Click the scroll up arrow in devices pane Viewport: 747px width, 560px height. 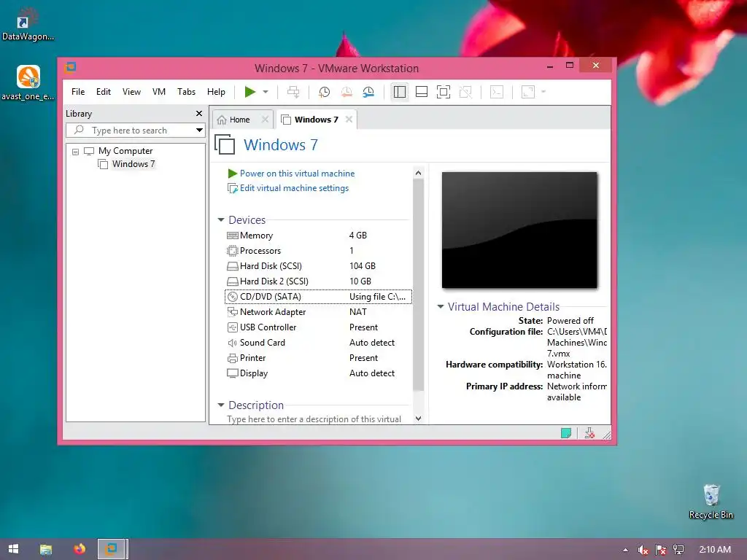418,173
